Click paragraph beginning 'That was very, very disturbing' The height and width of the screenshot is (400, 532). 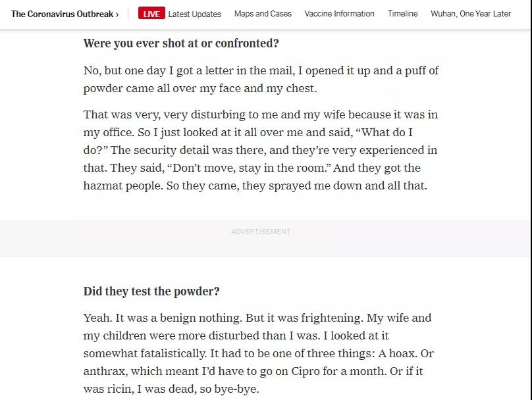click(x=261, y=150)
